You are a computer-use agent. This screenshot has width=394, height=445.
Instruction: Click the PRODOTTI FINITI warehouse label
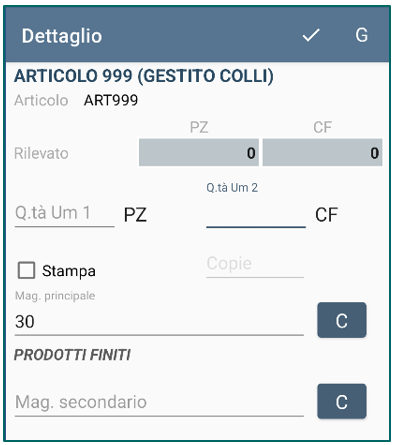[72, 355]
